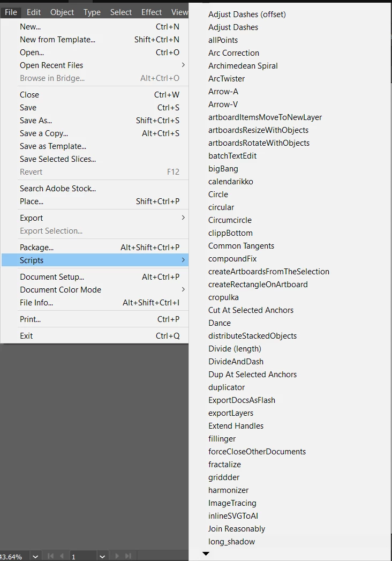
Task: Run harmonizer script
Action: coord(228,490)
